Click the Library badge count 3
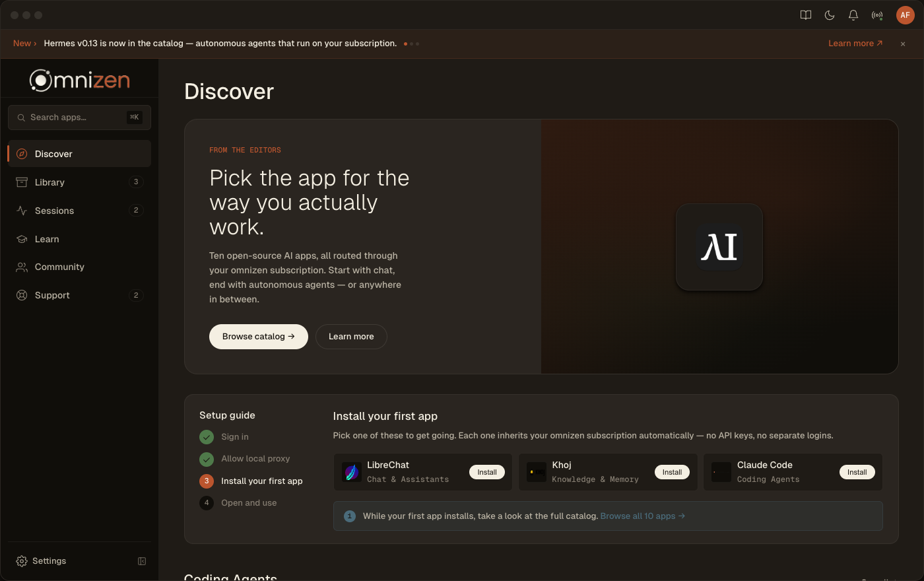The height and width of the screenshot is (581, 924). 136,182
